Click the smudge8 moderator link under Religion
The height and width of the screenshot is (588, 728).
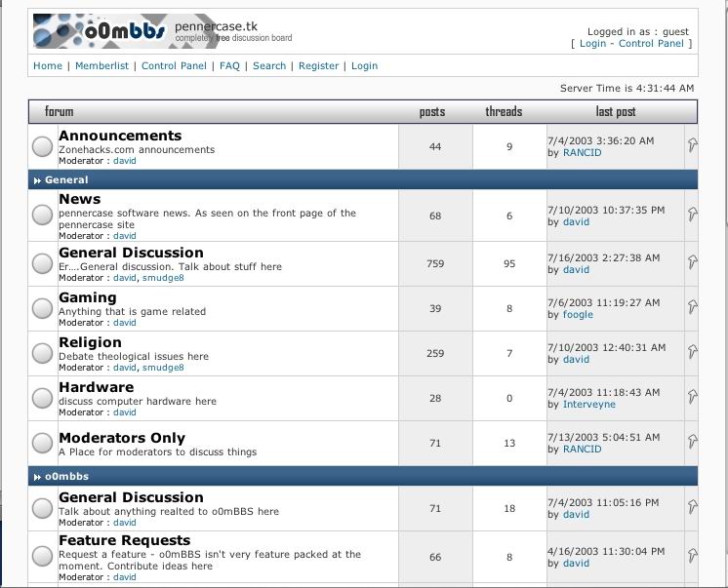pyautogui.click(x=163, y=368)
